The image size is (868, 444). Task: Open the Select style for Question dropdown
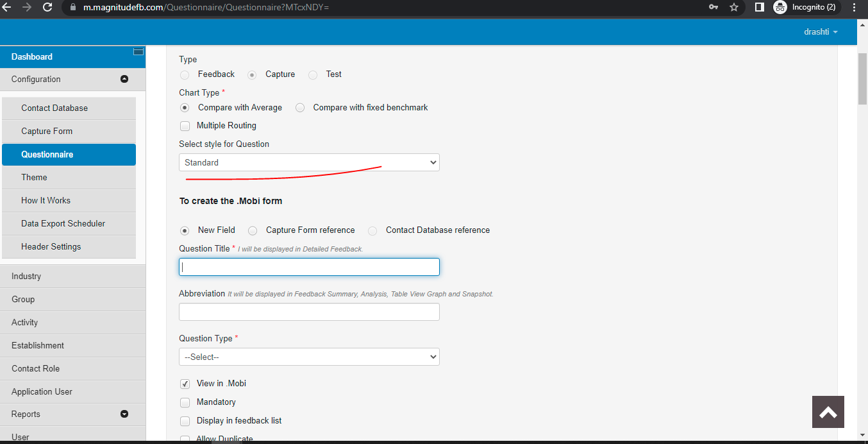coord(309,163)
